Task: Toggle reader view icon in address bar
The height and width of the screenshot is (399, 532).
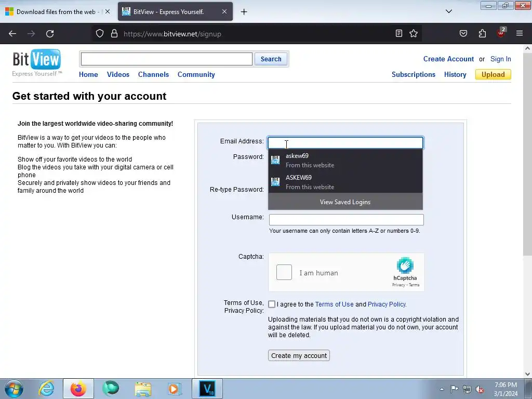Action: [x=399, y=33]
